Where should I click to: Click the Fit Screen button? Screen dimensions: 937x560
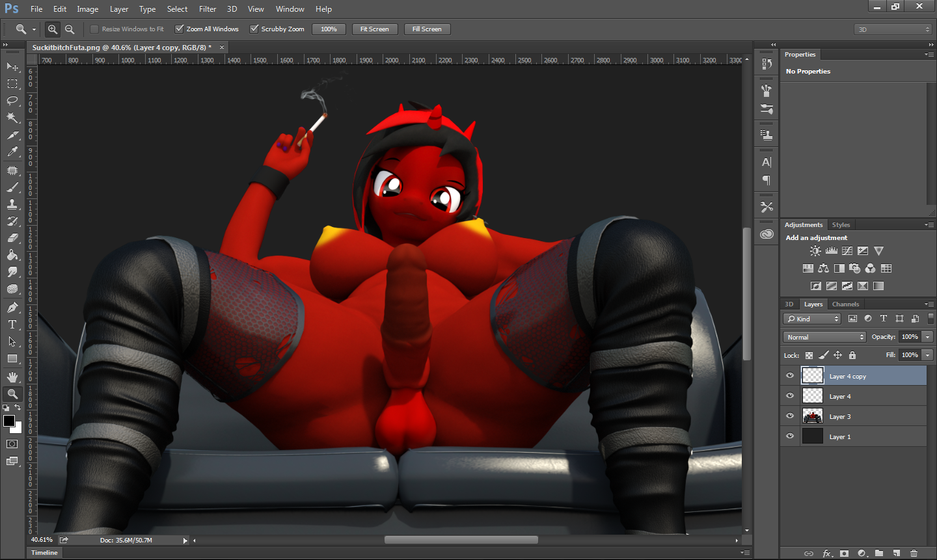point(374,29)
